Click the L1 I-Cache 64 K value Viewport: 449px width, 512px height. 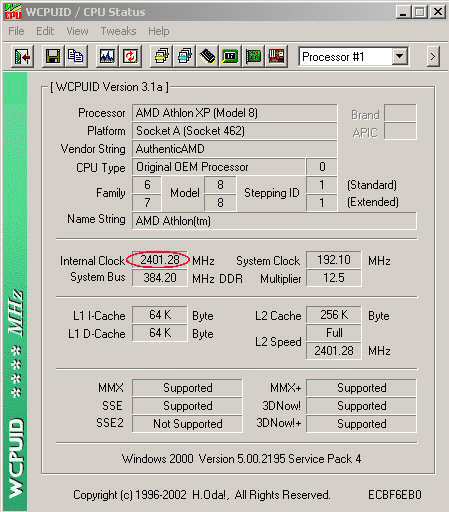click(160, 315)
